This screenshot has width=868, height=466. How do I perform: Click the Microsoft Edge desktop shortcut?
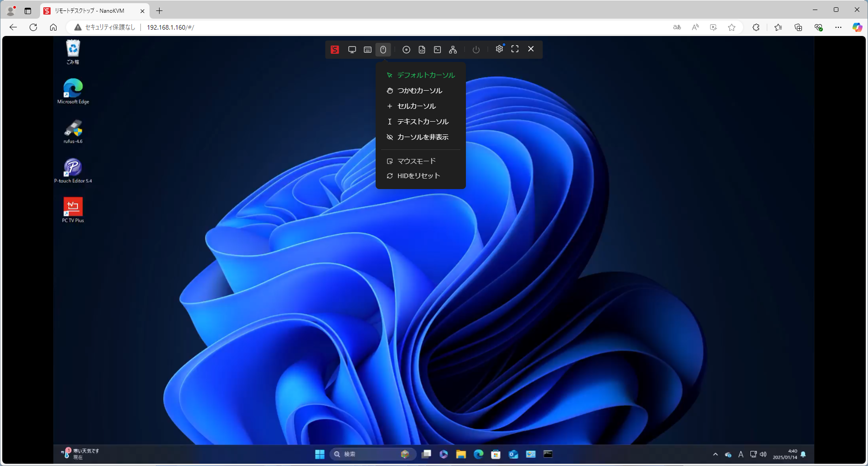click(x=73, y=91)
